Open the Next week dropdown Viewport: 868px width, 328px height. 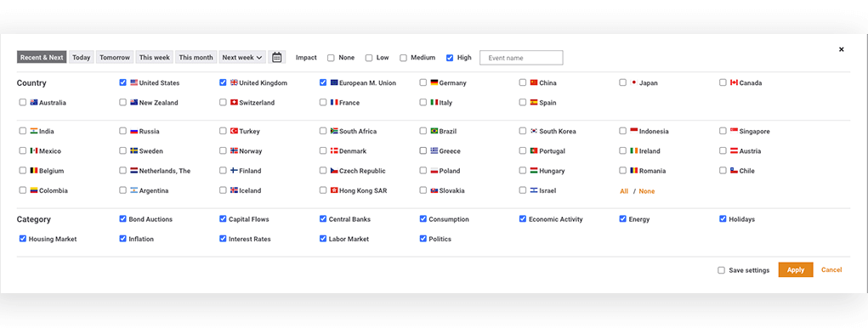click(242, 57)
